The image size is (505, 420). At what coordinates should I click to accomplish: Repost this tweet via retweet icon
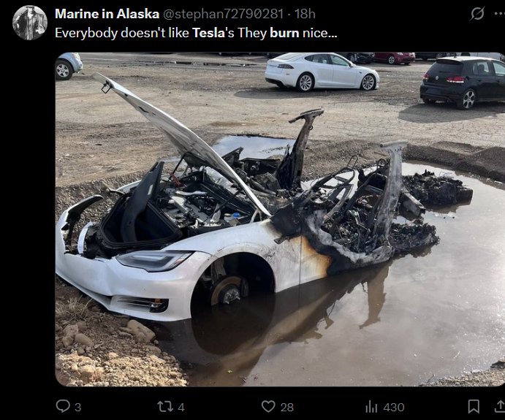pos(165,406)
